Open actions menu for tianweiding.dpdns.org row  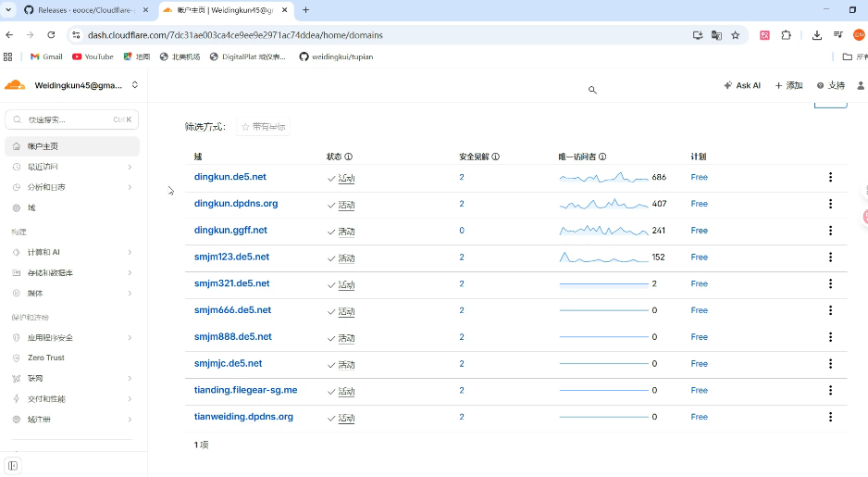(x=830, y=417)
